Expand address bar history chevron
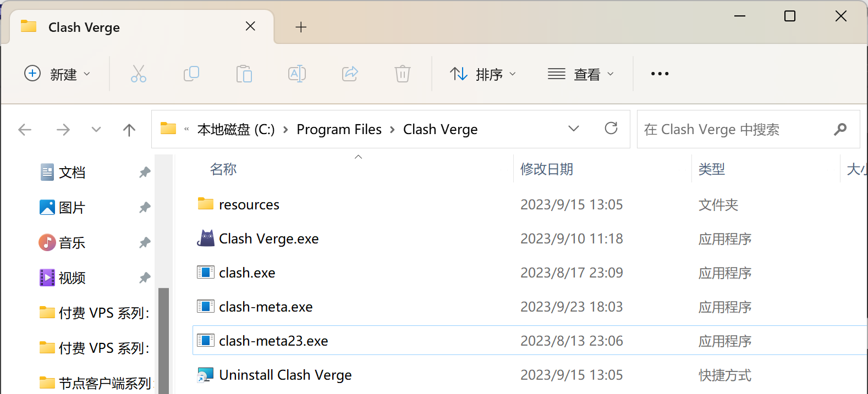868x394 pixels. tap(574, 129)
